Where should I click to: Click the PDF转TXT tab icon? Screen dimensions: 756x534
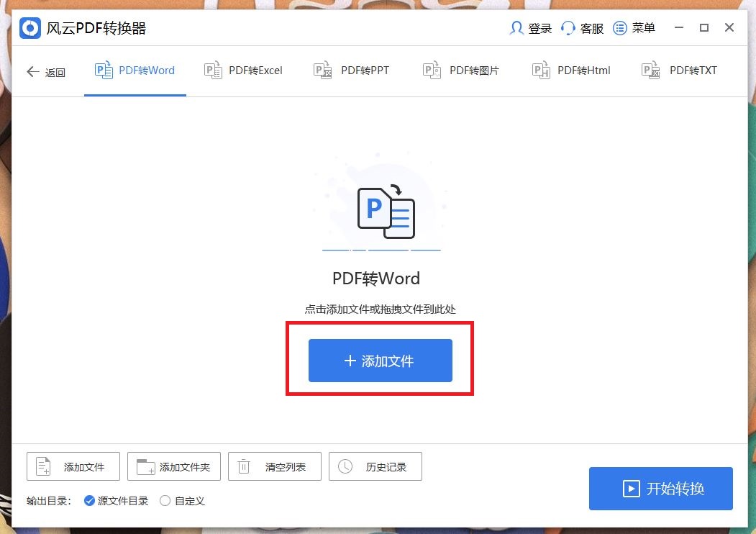tap(651, 71)
